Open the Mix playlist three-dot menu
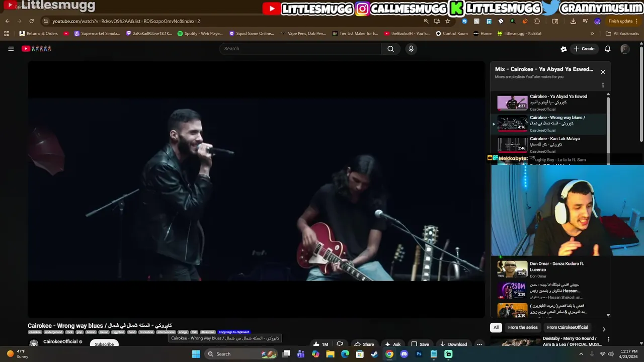 [x=603, y=85]
